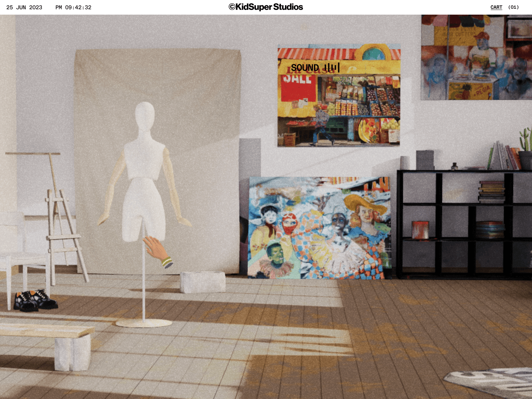
Task: Click the white mannequin
Action: coord(144,173)
